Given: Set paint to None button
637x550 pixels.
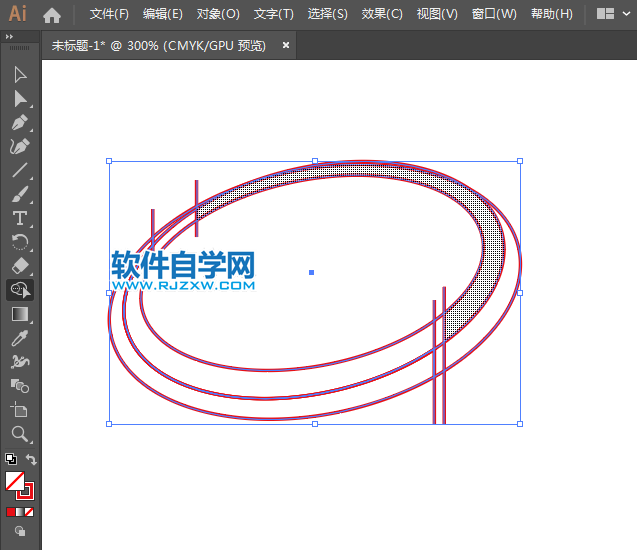Looking at the screenshot, I should click(29, 512).
